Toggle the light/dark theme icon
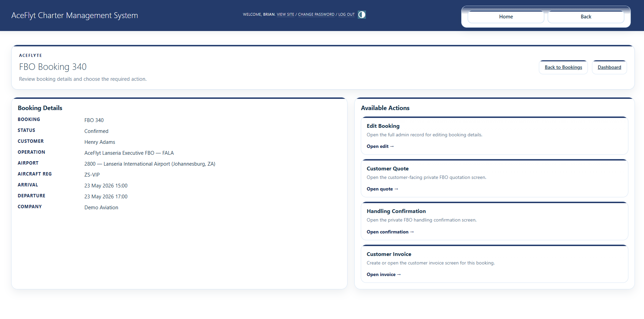The width and height of the screenshot is (644, 319). coord(362,15)
